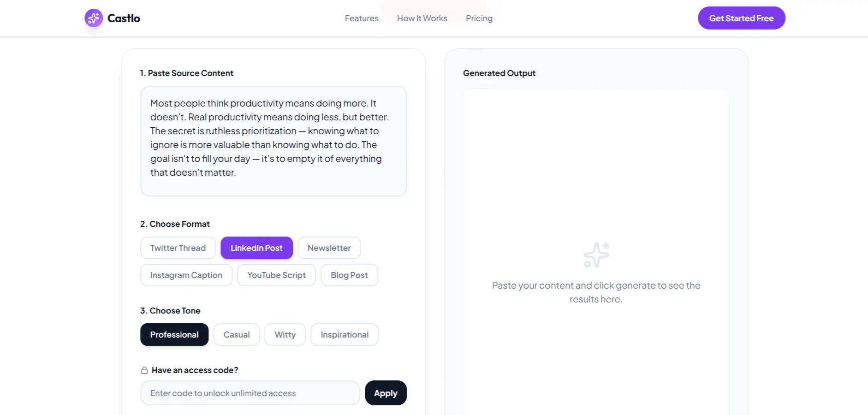Image resolution: width=868 pixels, height=415 pixels.
Task: Open the Features nav link
Action: (362, 18)
